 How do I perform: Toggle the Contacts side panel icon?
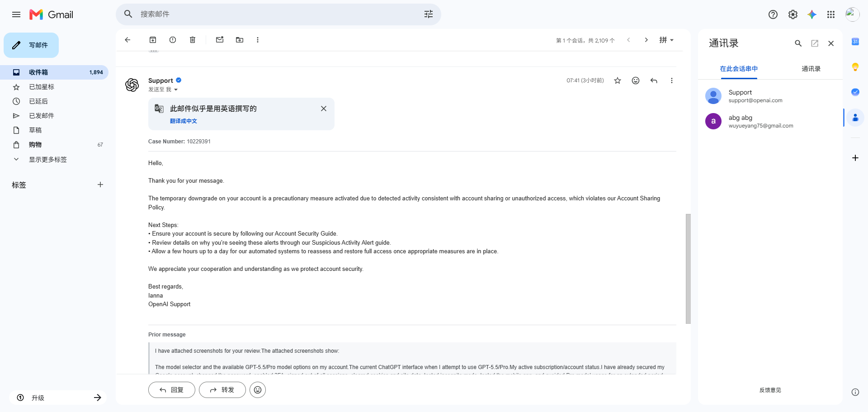(x=855, y=118)
